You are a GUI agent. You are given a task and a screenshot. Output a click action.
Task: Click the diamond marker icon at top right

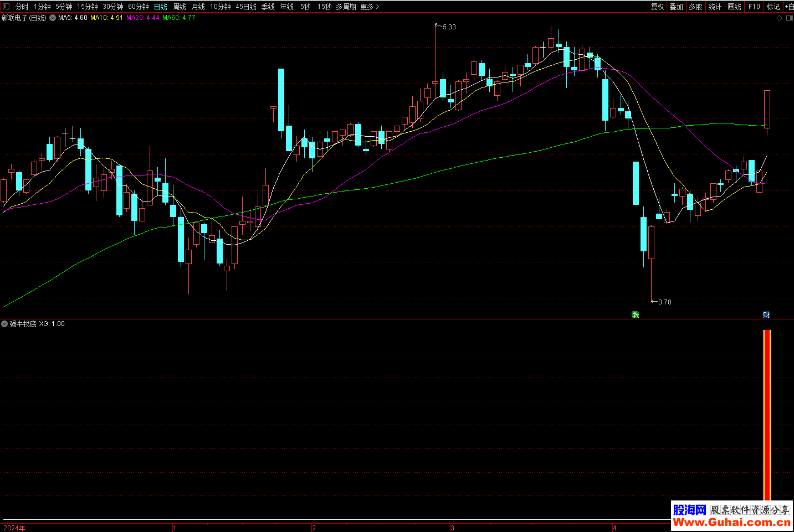click(780, 18)
